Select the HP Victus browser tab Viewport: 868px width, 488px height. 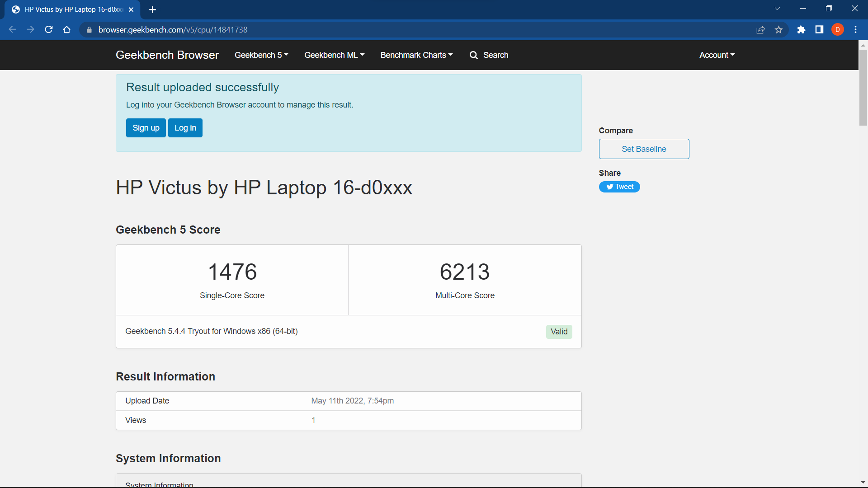point(72,9)
